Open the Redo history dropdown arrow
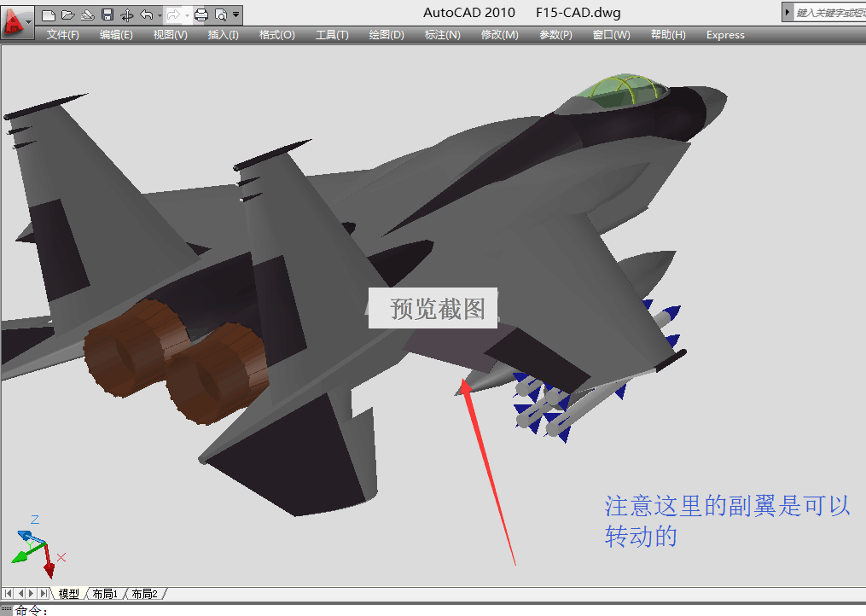 pos(187,15)
